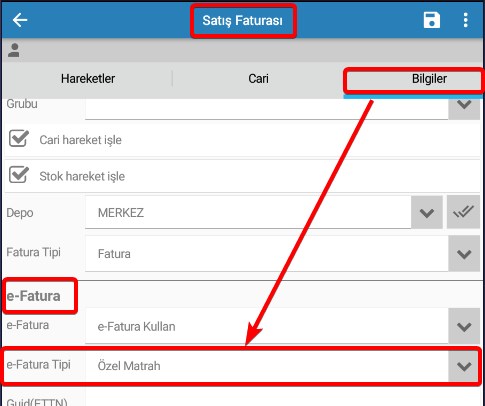
Task: Open e-Fatura Tipi dropdown arrow
Action: coord(464,366)
